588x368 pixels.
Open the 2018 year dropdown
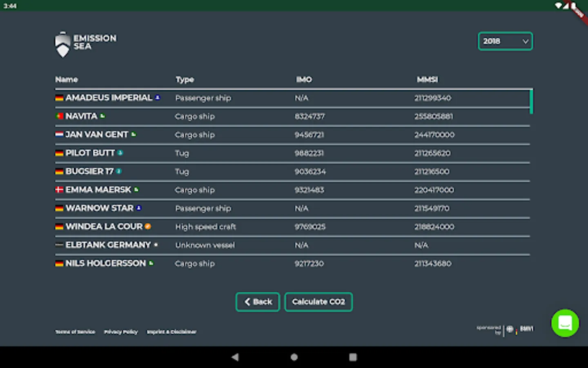point(505,41)
